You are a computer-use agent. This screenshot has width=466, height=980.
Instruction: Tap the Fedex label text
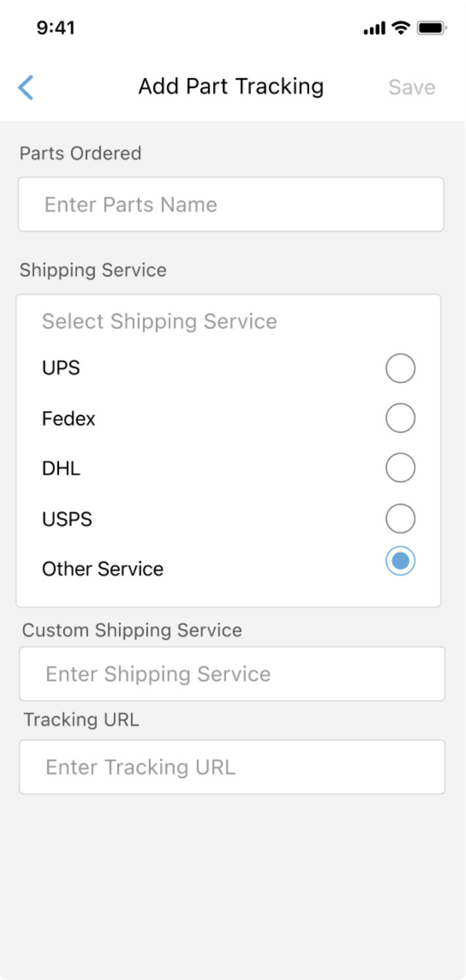point(69,418)
